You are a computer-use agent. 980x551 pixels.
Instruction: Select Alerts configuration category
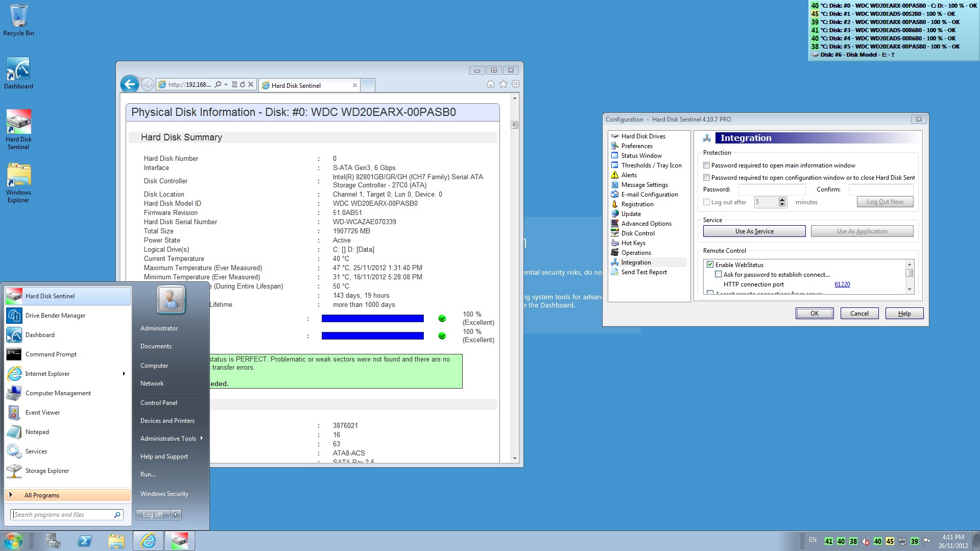point(629,175)
